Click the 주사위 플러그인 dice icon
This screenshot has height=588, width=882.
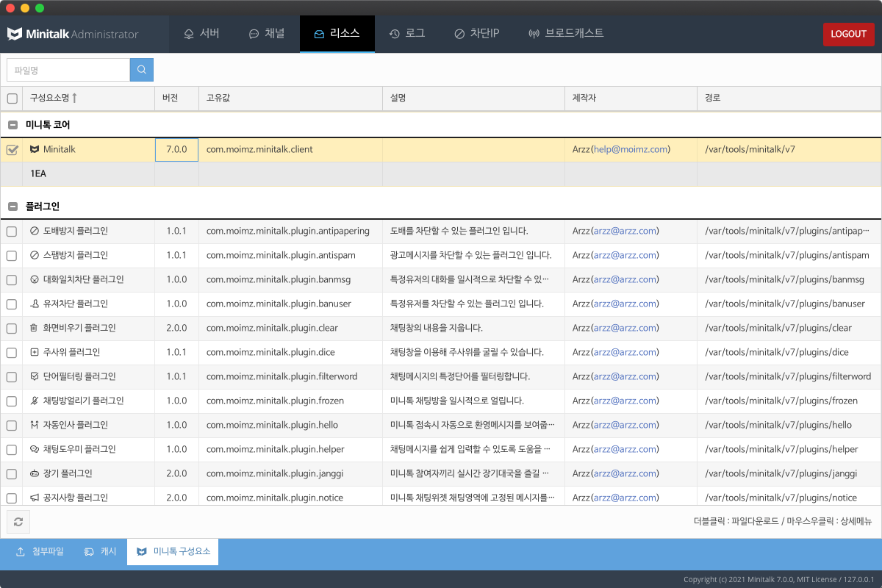35,352
